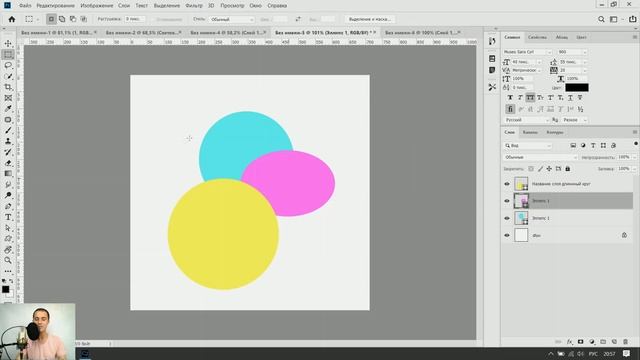This screenshot has width=640, height=360.
Task: Click the Растушевка feather input field
Action: tap(135, 19)
